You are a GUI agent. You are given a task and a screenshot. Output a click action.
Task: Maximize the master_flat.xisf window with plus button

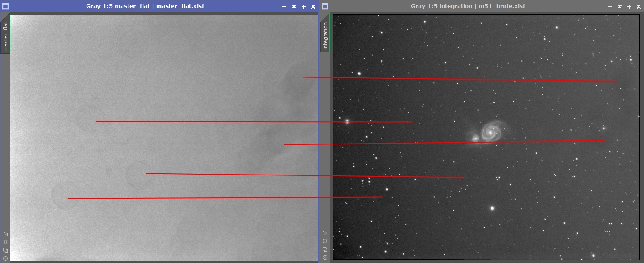(303, 6)
